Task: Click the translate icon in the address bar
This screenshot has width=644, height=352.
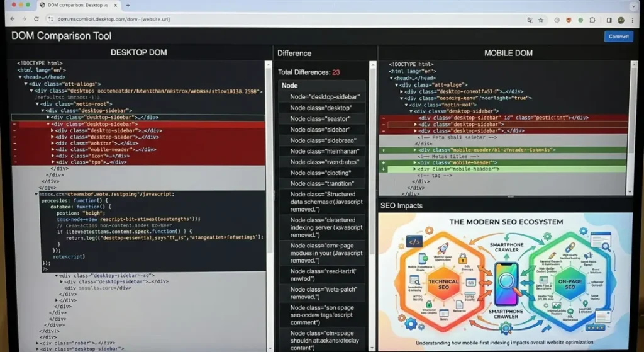Action: pyautogui.click(x=530, y=20)
